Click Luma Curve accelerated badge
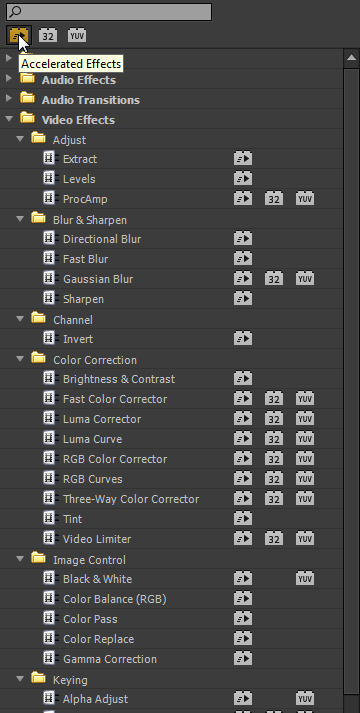 pos(243,438)
